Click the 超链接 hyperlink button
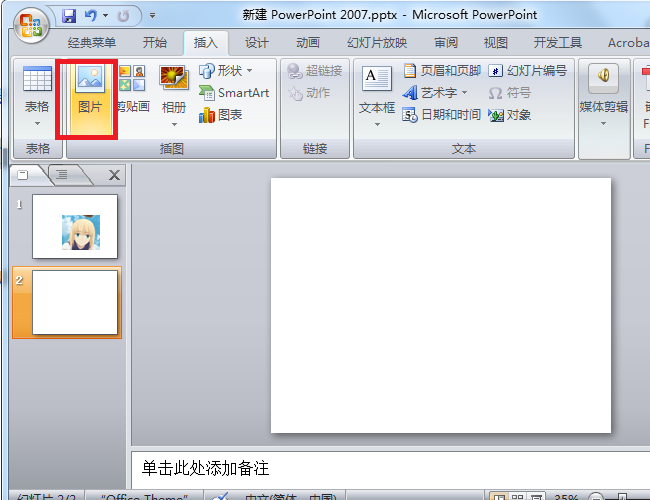The height and width of the screenshot is (500, 650). [315, 71]
